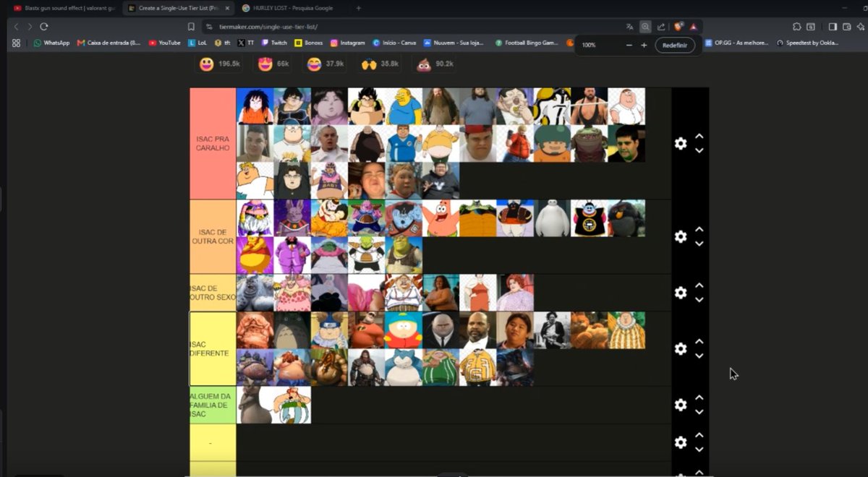Switch to HURLEY LOST Pesquisa Google tab
868x477 pixels.
click(293, 8)
